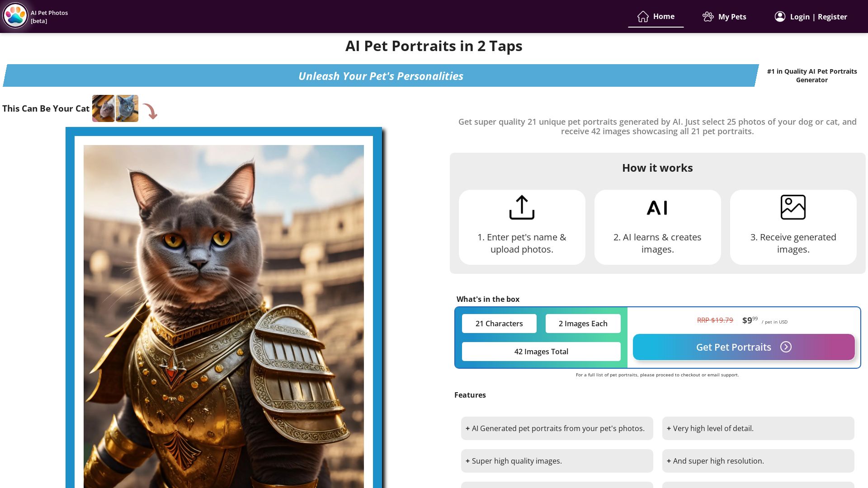
Task: Click the Get Pet Portraits button
Action: point(733,347)
